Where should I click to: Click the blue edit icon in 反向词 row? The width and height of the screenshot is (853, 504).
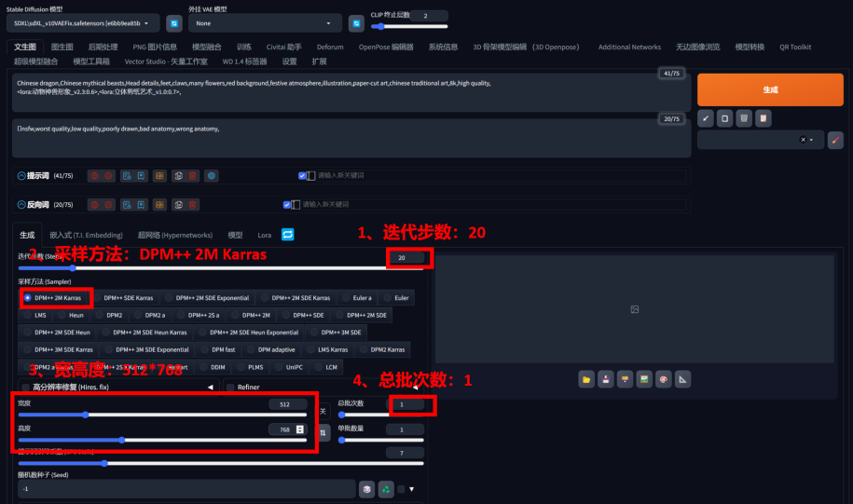pyautogui.click(x=127, y=204)
